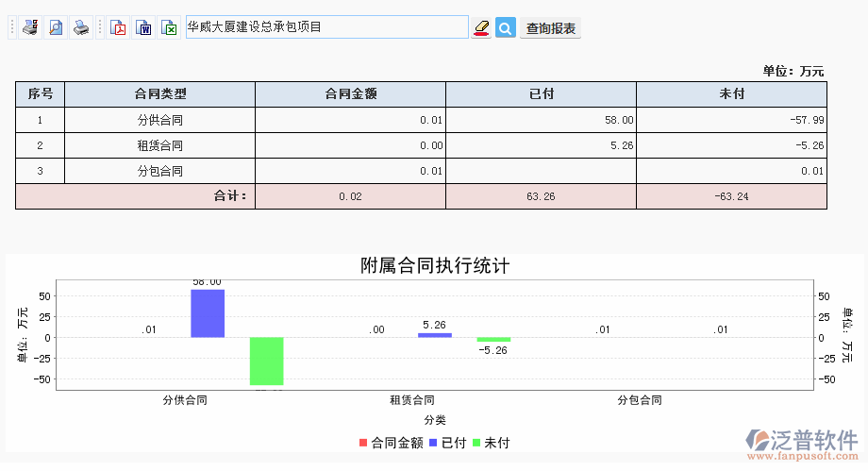The width and height of the screenshot is (868, 471).
Task: Click the 合同金额 column header
Action: (350, 94)
